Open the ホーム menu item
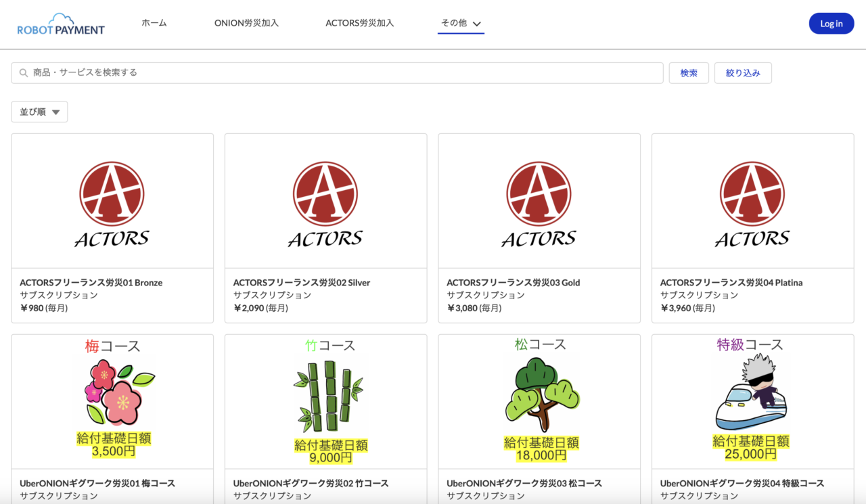This screenshot has height=504, width=866. tap(154, 23)
